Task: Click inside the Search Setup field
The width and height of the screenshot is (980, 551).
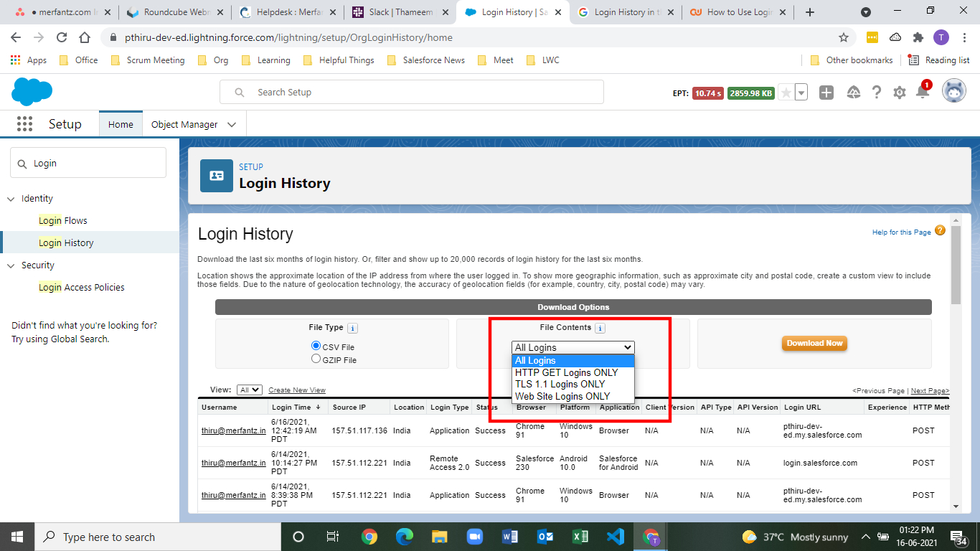Action: click(x=412, y=92)
